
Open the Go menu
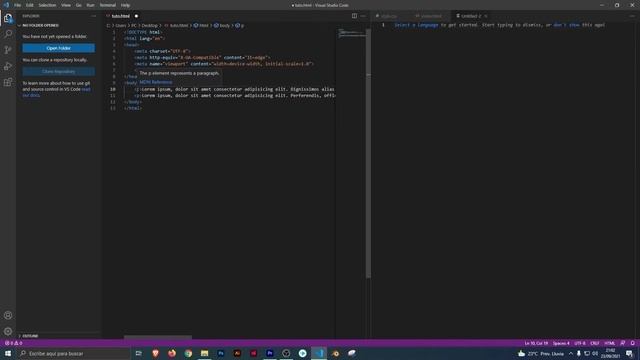79,5
